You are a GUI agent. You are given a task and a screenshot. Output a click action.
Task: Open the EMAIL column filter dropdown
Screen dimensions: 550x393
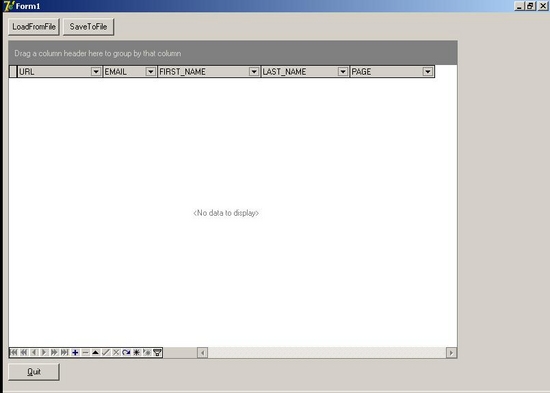click(150, 72)
